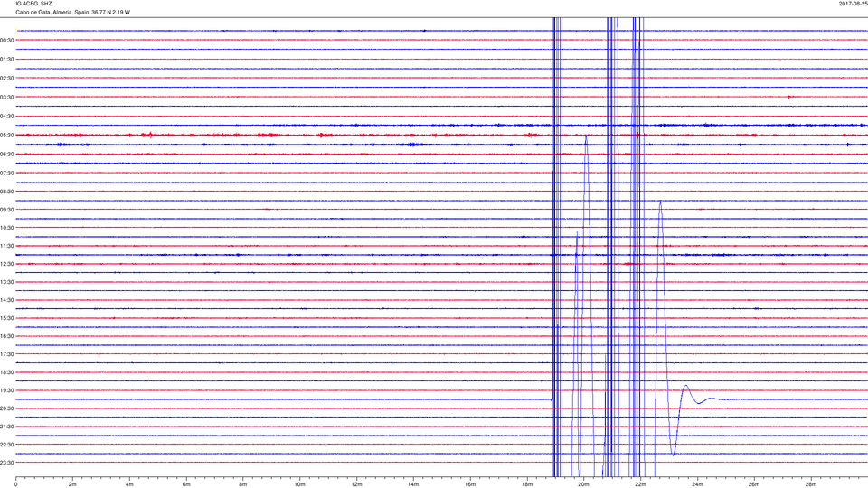This screenshot has width=868, height=488.
Task: Select the 11:30 time label
Action: [7, 246]
